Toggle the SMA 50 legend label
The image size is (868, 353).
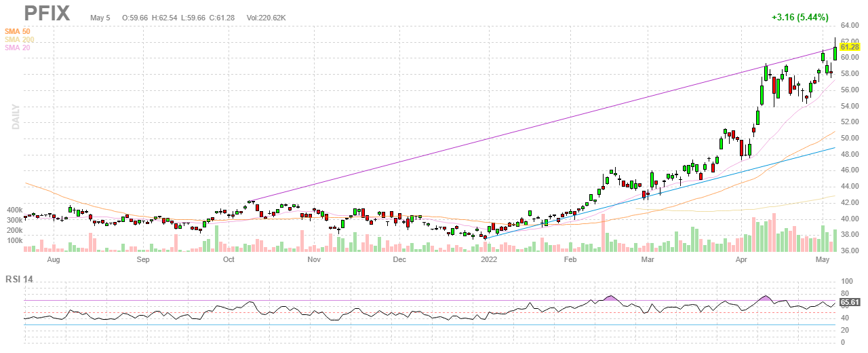pos(17,31)
